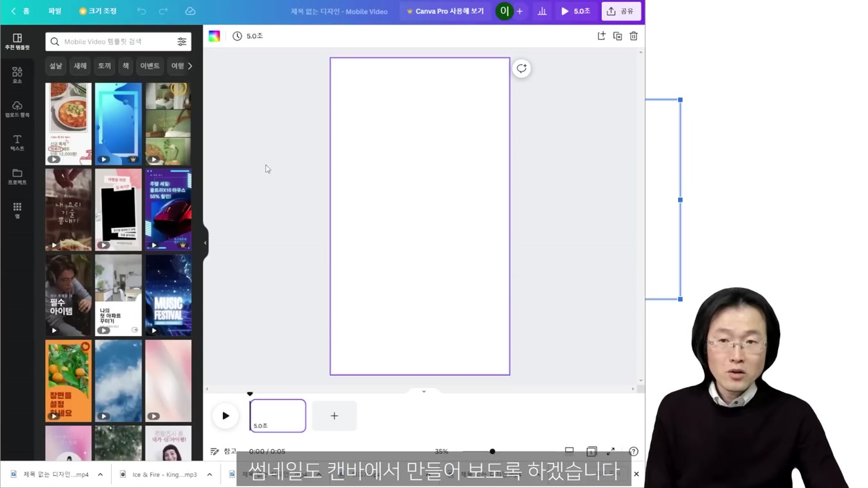Collapse the side panel with the handle arrow
The height and width of the screenshot is (488, 868).
(x=205, y=243)
